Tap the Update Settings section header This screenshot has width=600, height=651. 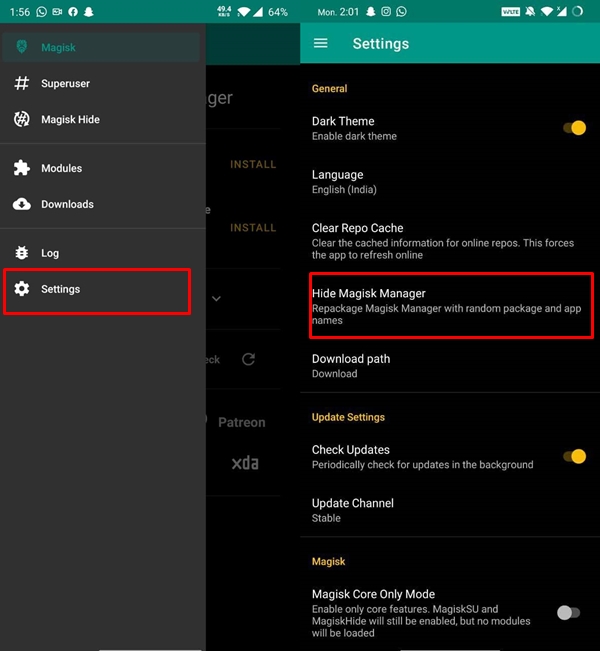pyautogui.click(x=348, y=417)
